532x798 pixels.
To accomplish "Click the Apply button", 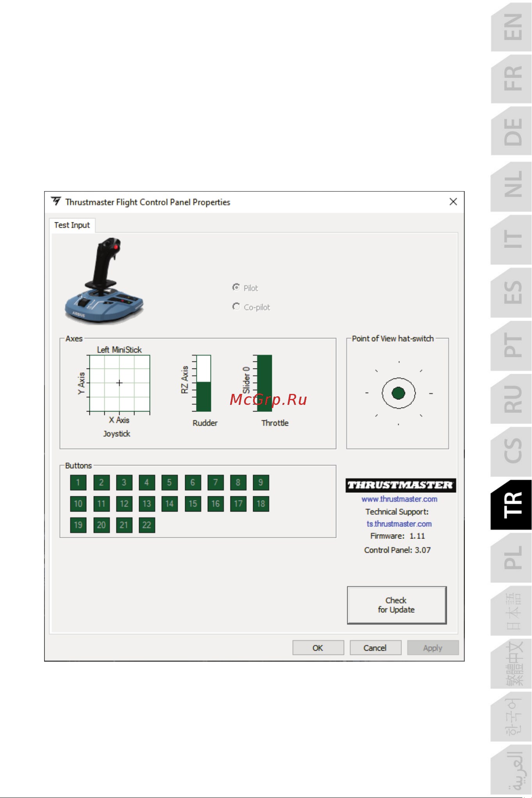I will (433, 648).
